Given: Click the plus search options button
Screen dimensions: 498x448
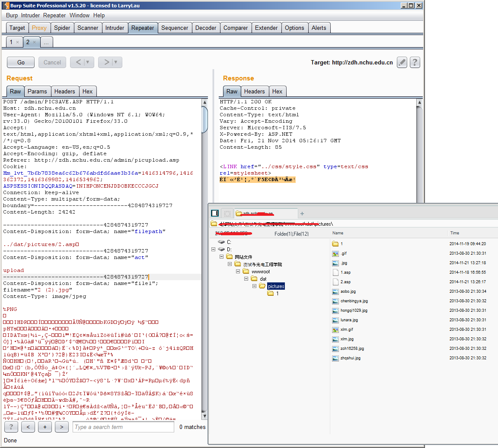Looking at the screenshot, I should point(45,427).
